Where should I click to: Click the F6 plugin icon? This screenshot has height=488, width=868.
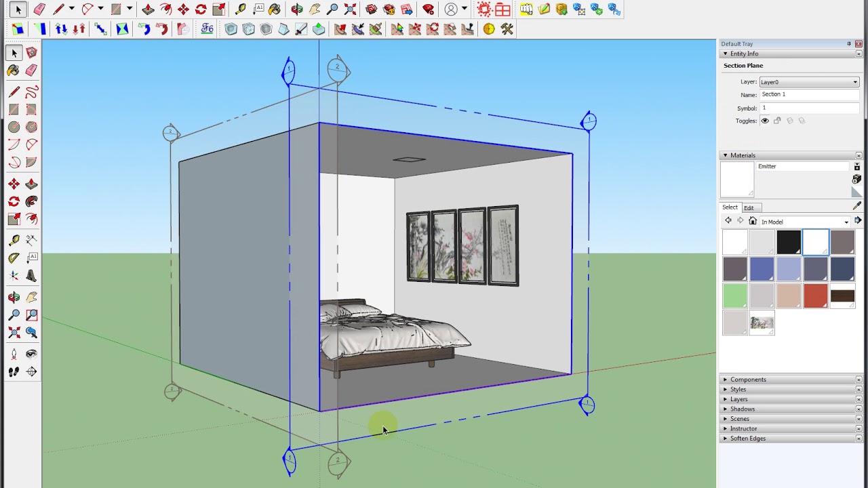(x=208, y=29)
